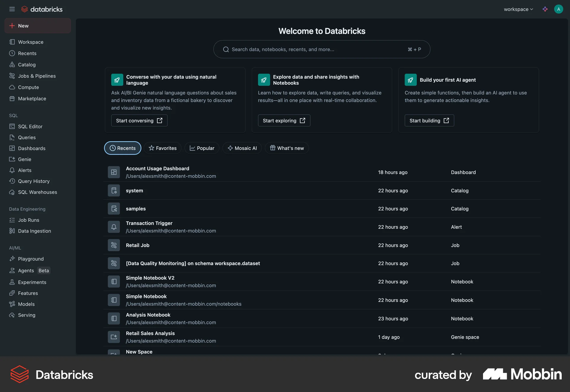Click Start building your first AI agent
This screenshot has height=392, width=570.
pos(429,120)
